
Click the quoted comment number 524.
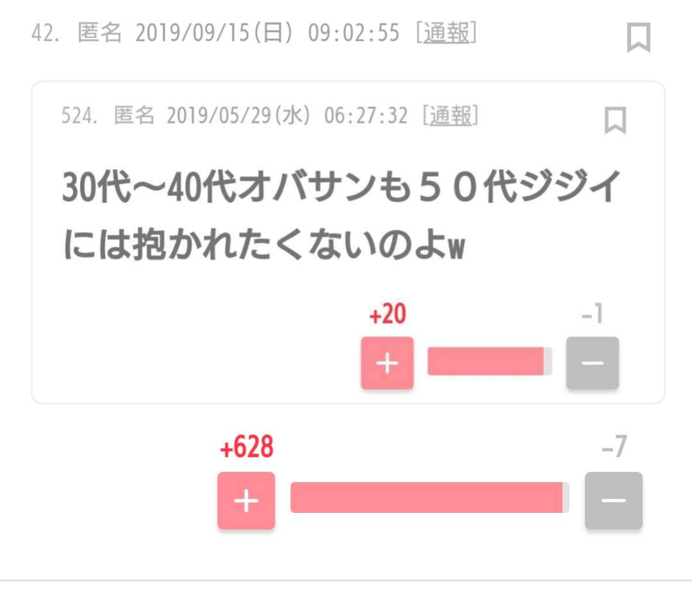point(78,116)
